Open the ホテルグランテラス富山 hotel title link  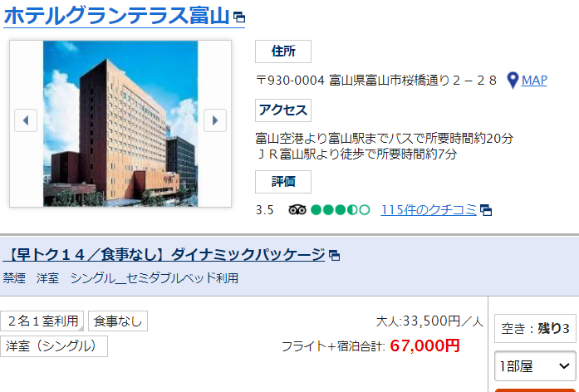click(116, 16)
